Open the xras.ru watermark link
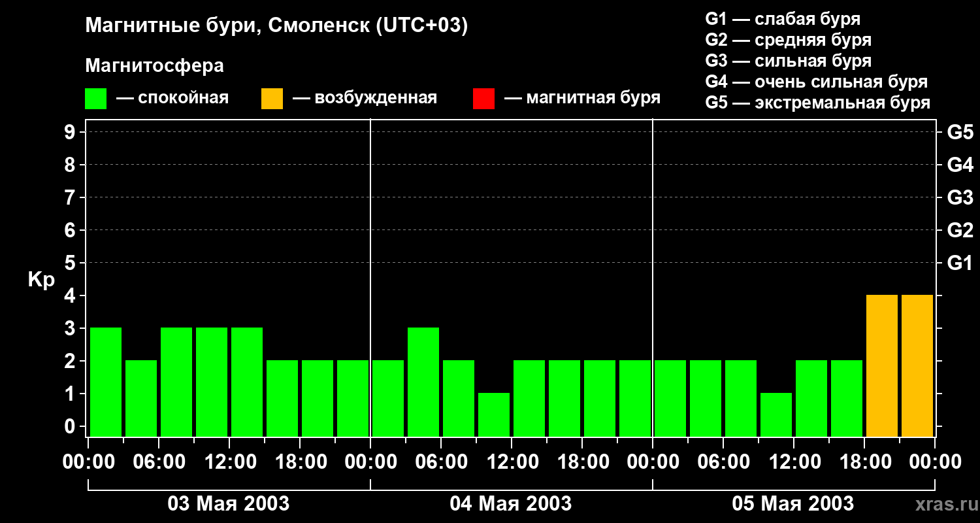 [943, 505]
